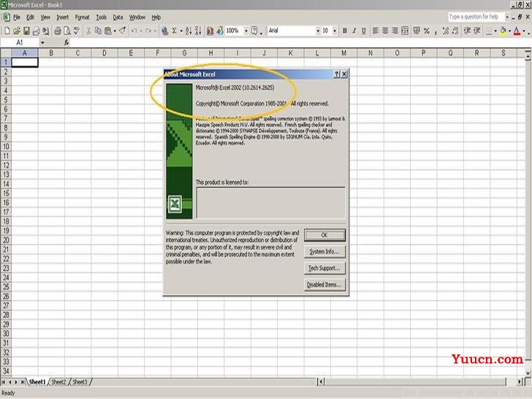The height and width of the screenshot is (399, 532).
Task: Open the font size 10 dropdown
Action: (335, 31)
